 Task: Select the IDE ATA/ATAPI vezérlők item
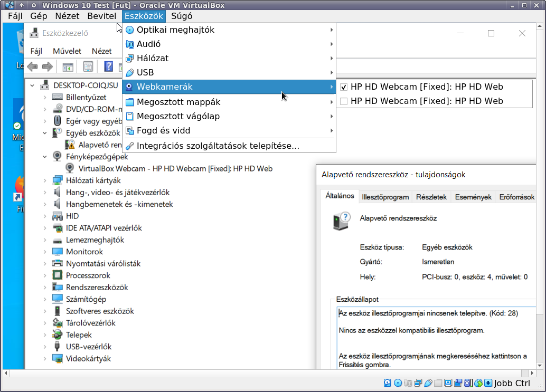[x=104, y=228]
